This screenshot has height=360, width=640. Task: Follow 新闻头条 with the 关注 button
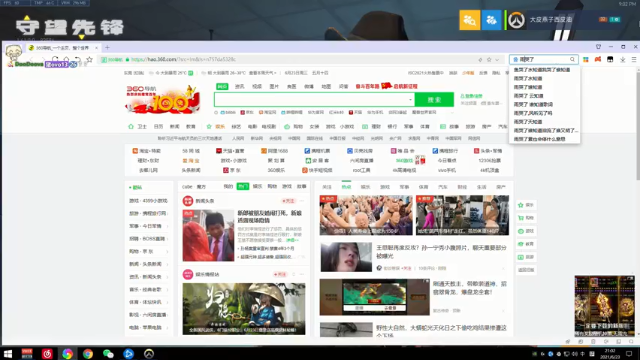pyautogui.click(x=288, y=201)
